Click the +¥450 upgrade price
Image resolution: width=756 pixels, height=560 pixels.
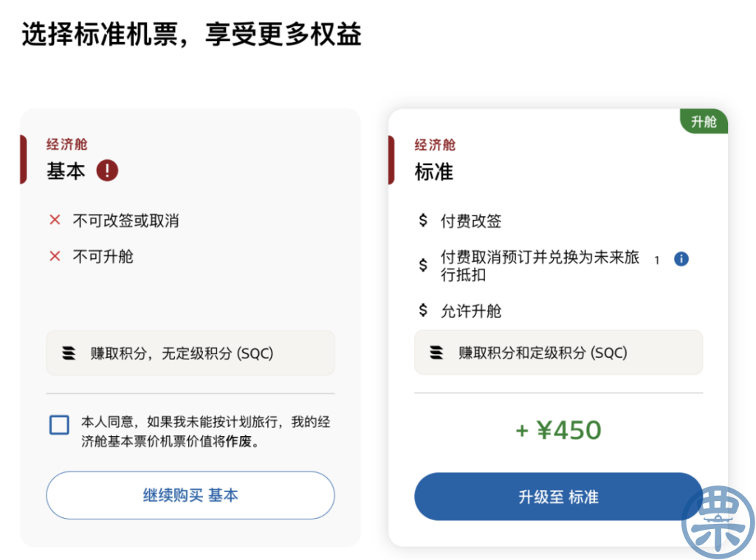pyautogui.click(x=558, y=430)
